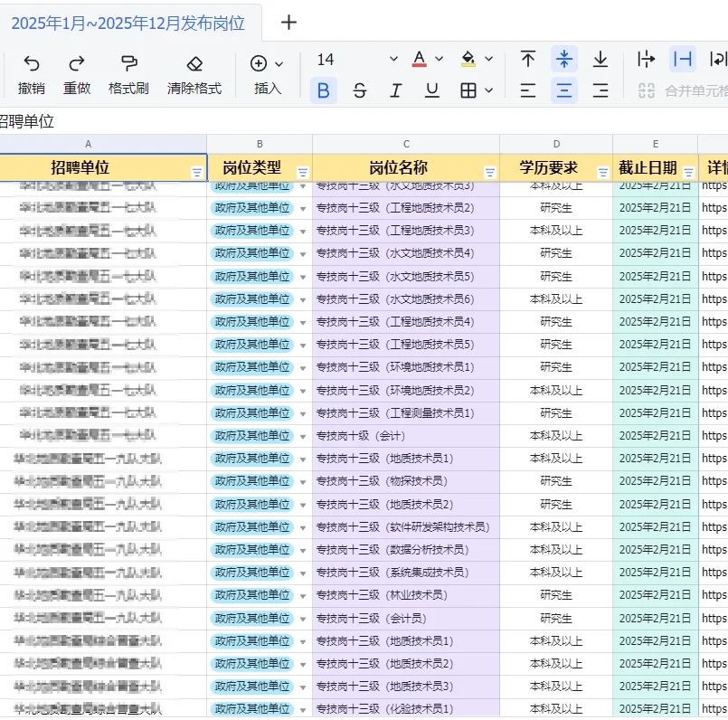Click the formula bar showing 招聘单位
Image resolution: width=728 pixels, height=720 pixels.
(x=362, y=122)
